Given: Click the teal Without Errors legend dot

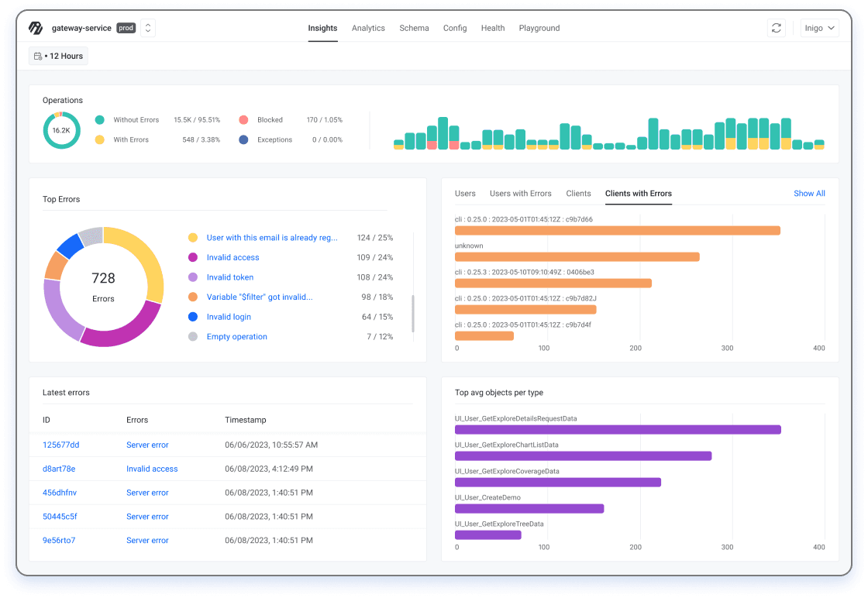Looking at the screenshot, I should 100,120.
